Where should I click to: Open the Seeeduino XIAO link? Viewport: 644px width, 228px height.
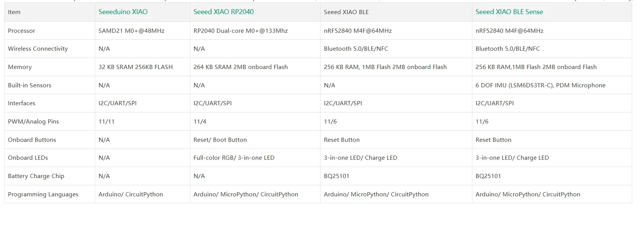pos(123,12)
